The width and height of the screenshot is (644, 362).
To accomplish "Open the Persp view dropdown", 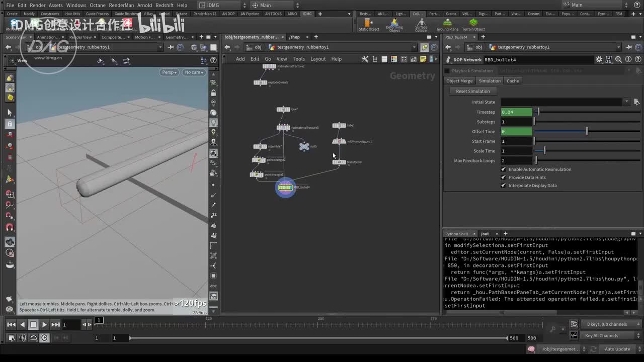I will point(170,72).
